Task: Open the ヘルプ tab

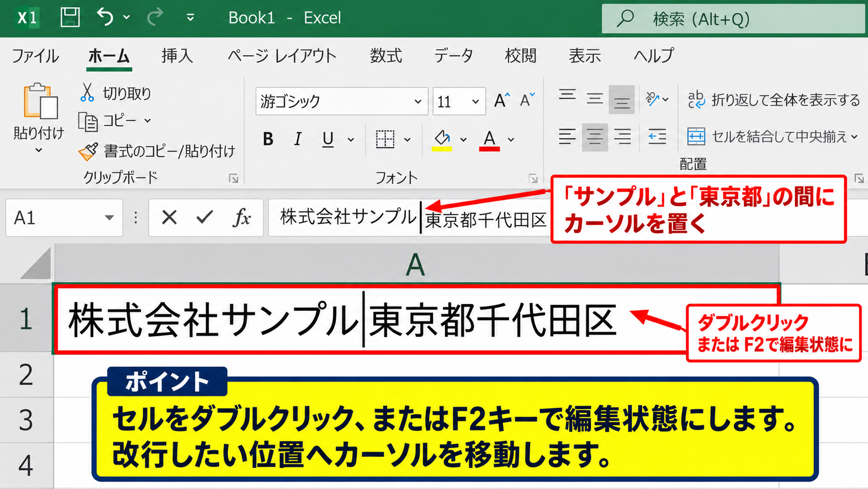Action: click(654, 56)
